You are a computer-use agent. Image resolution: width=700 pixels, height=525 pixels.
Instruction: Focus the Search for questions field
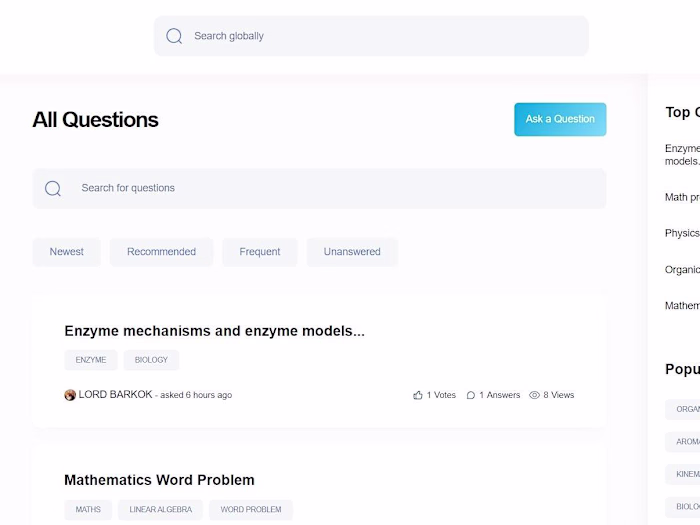[x=330, y=188]
